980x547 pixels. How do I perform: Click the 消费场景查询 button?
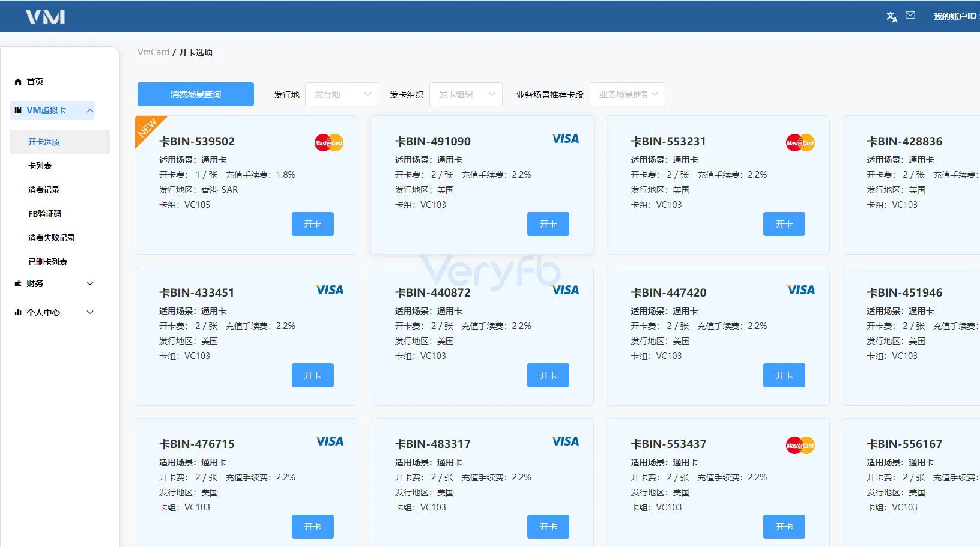point(195,94)
